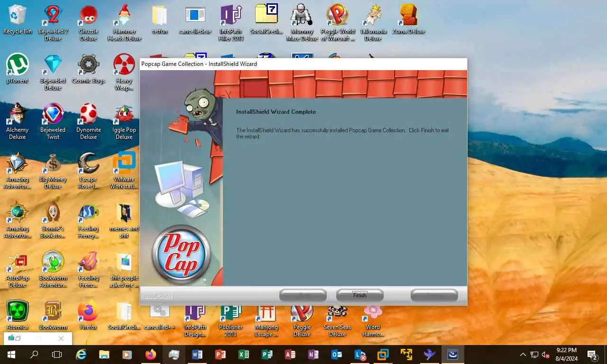
Task: Launch OneNote from the taskbar
Action: coord(313,355)
